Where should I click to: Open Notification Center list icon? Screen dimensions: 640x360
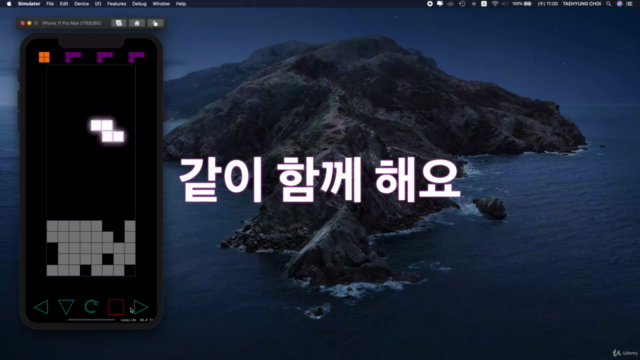tap(630, 4)
